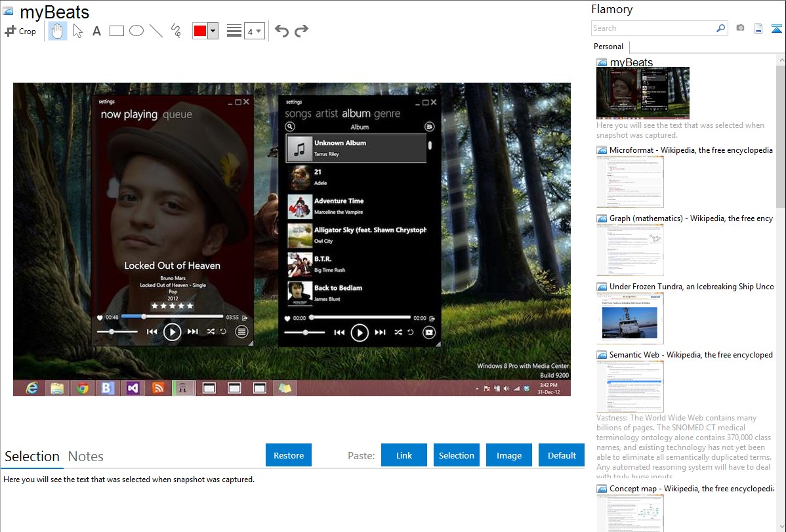
Task: Click the Restore button
Action: [x=289, y=455]
